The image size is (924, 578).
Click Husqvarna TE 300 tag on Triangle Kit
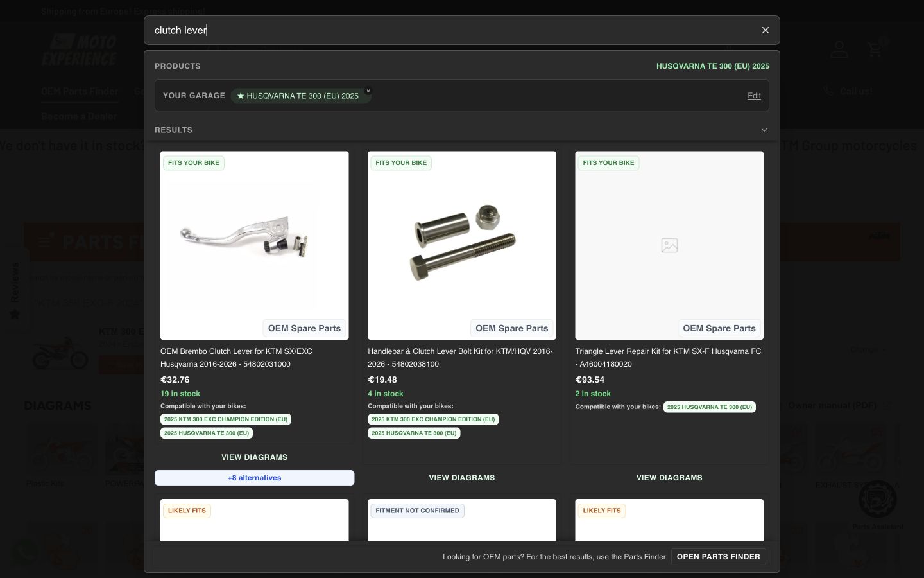pos(710,407)
